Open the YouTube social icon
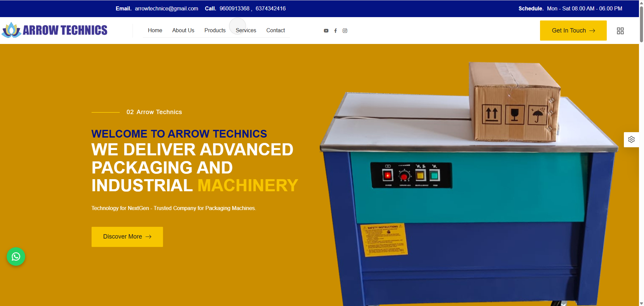Image resolution: width=644 pixels, height=306 pixels. (x=326, y=31)
